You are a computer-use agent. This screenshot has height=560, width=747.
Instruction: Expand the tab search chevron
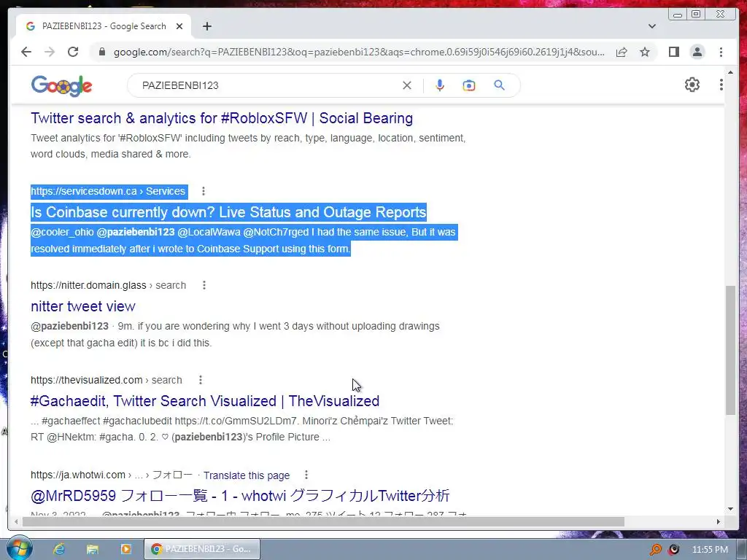pyautogui.click(x=652, y=27)
